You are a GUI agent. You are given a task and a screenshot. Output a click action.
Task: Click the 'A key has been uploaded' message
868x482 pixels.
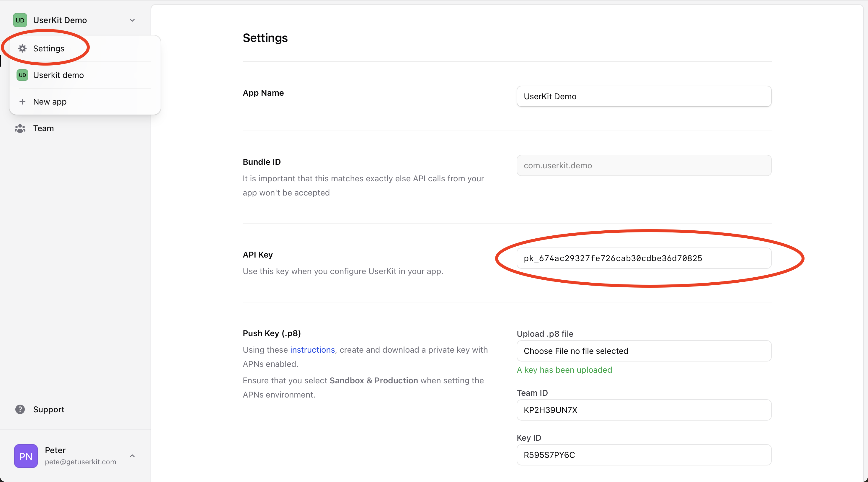pos(564,370)
